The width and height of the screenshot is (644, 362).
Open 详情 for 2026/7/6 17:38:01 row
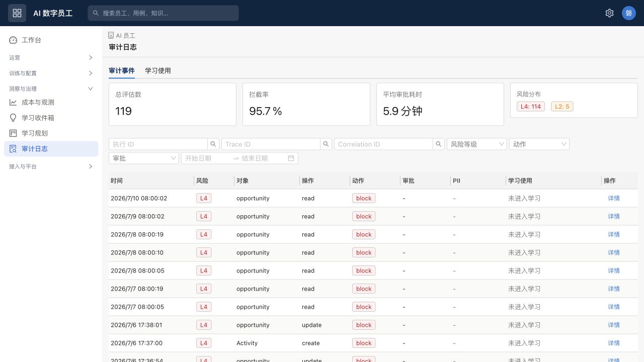[614, 325]
